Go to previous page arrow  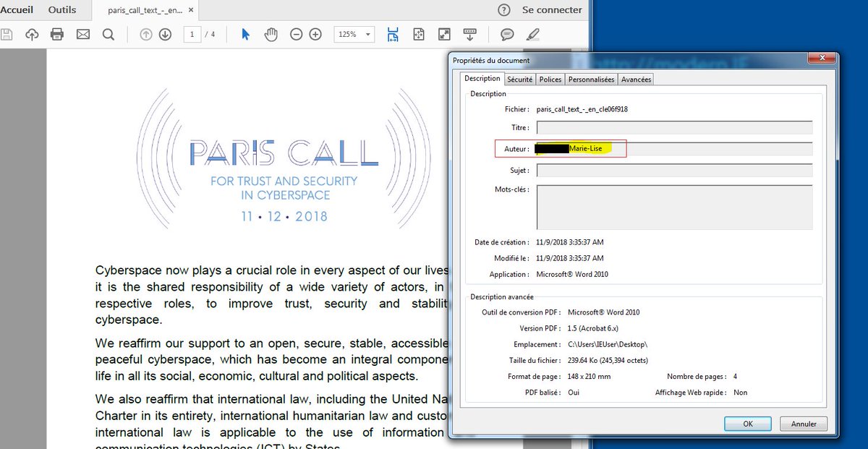(x=146, y=34)
